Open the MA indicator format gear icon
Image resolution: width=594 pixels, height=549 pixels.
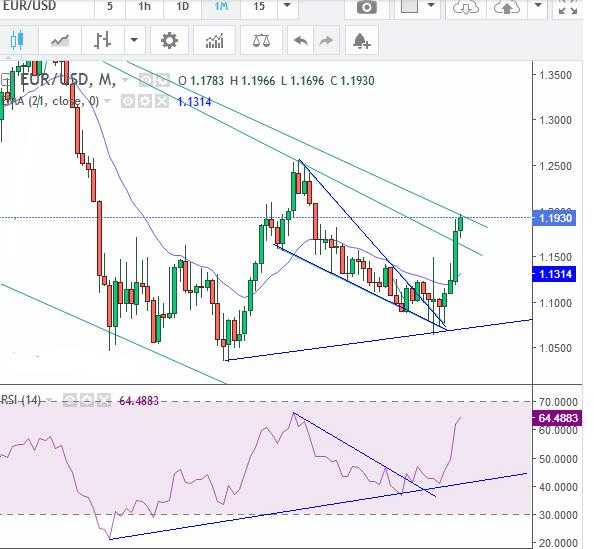[128, 101]
